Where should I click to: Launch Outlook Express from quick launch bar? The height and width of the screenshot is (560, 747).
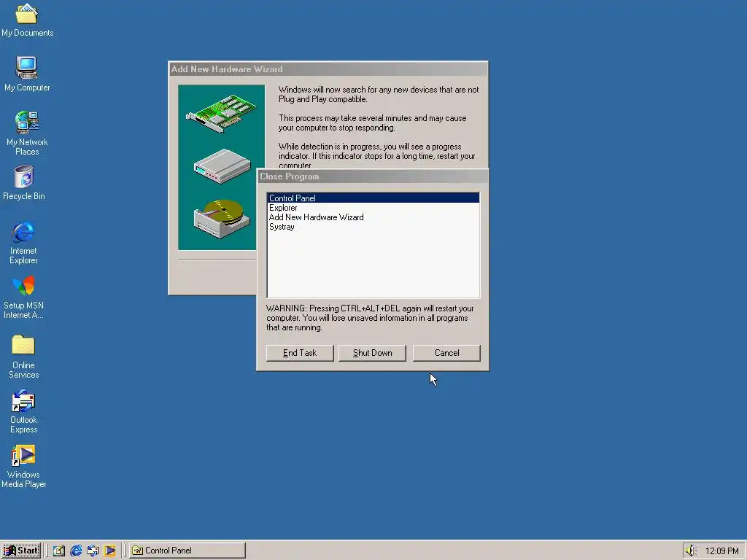(93, 551)
